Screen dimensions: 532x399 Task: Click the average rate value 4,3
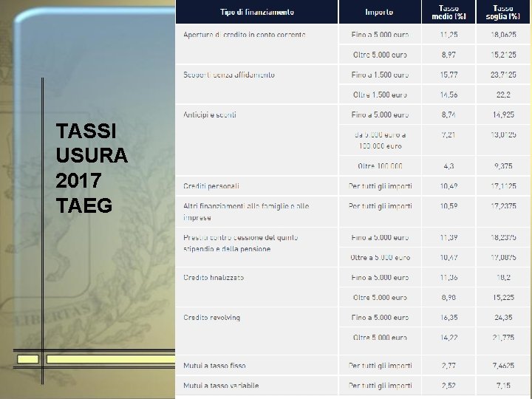pyautogui.click(x=449, y=166)
